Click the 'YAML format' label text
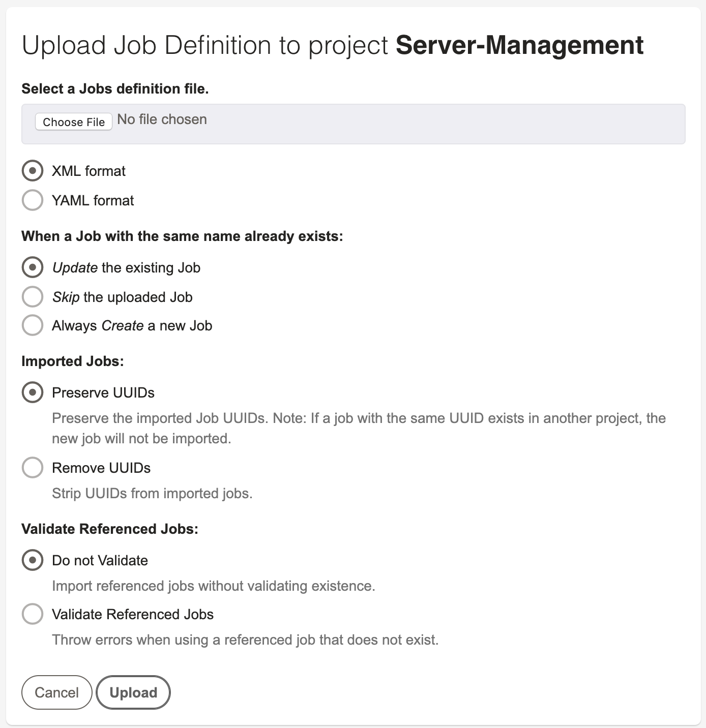Image resolution: width=706 pixels, height=728 pixels. [x=92, y=200]
